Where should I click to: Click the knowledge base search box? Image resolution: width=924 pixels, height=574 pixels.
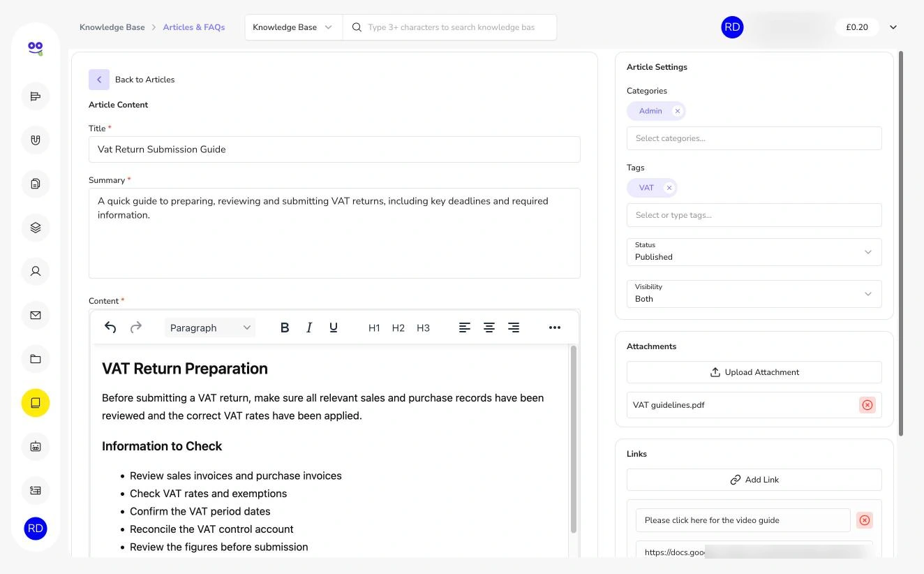pyautogui.click(x=450, y=27)
